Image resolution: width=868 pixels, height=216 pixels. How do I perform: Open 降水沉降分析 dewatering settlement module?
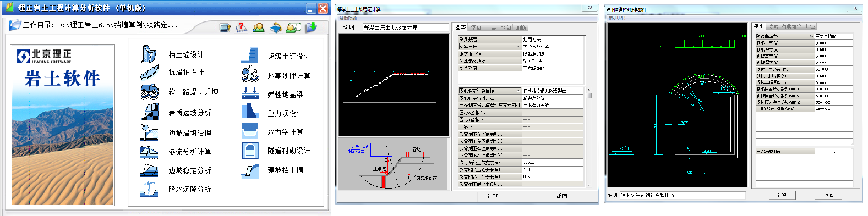pyautogui.click(x=190, y=189)
